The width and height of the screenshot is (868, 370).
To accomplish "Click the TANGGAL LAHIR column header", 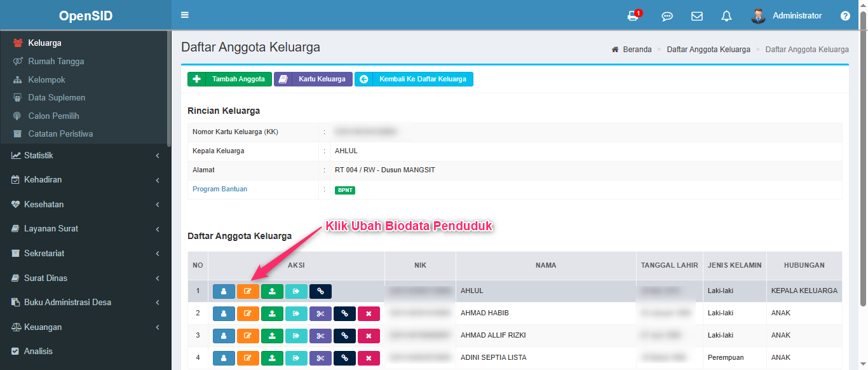I will coord(670,266).
